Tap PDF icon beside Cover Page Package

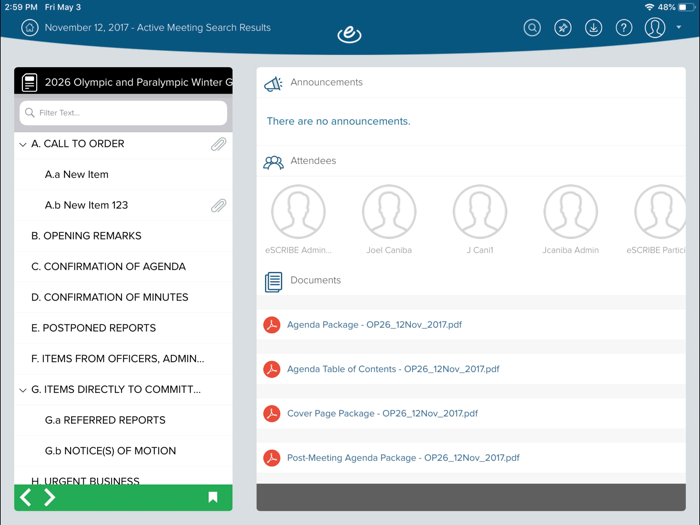tap(271, 413)
